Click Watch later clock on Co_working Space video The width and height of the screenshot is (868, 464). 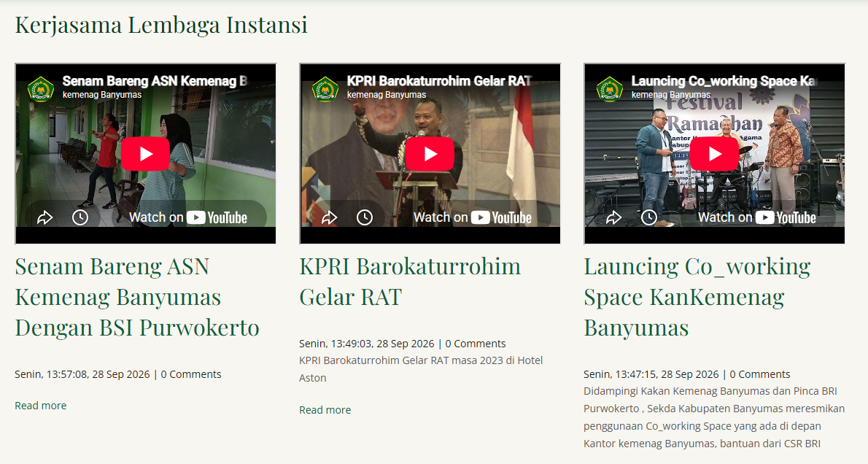(x=649, y=217)
